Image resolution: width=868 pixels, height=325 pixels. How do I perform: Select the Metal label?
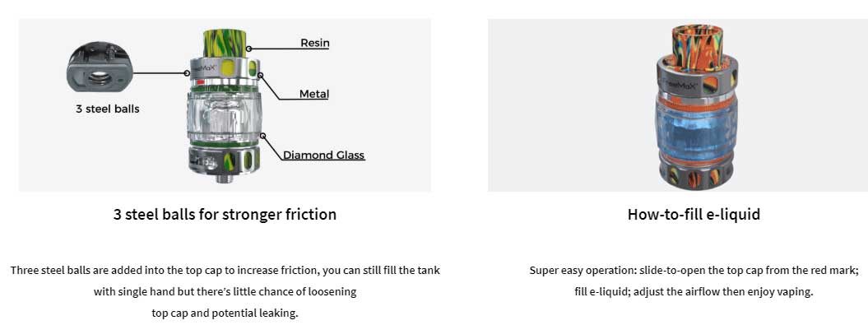point(313,94)
